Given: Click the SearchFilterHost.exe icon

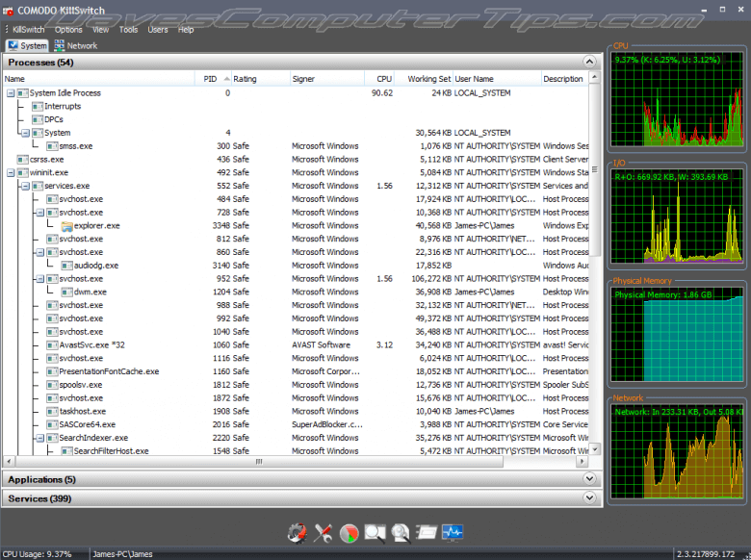Looking at the screenshot, I should tap(66, 451).
